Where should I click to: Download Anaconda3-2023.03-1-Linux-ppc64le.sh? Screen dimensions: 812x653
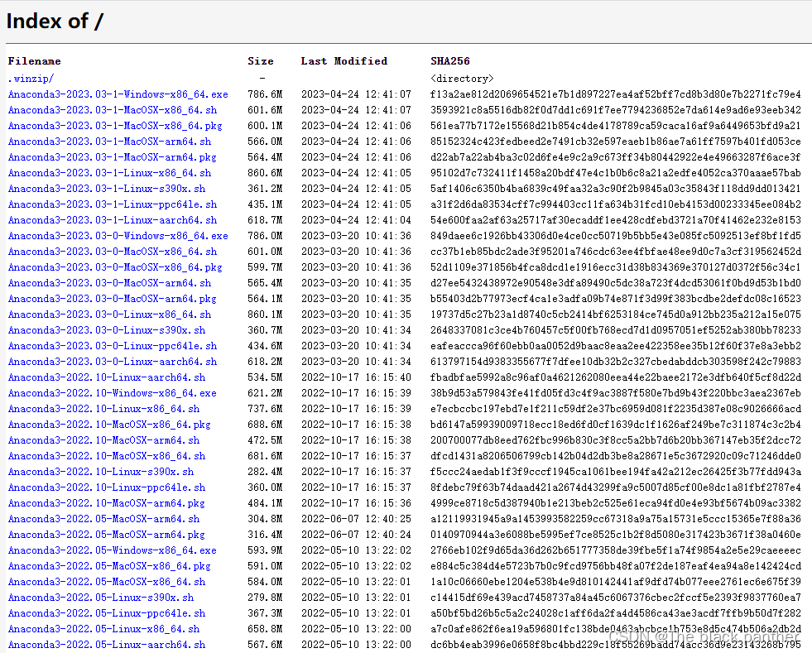pyautogui.click(x=113, y=204)
